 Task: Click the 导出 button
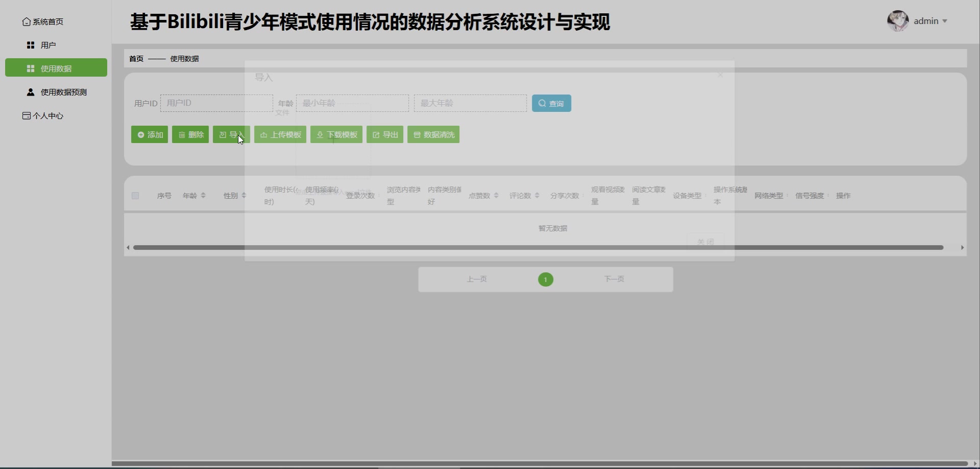[x=385, y=134]
